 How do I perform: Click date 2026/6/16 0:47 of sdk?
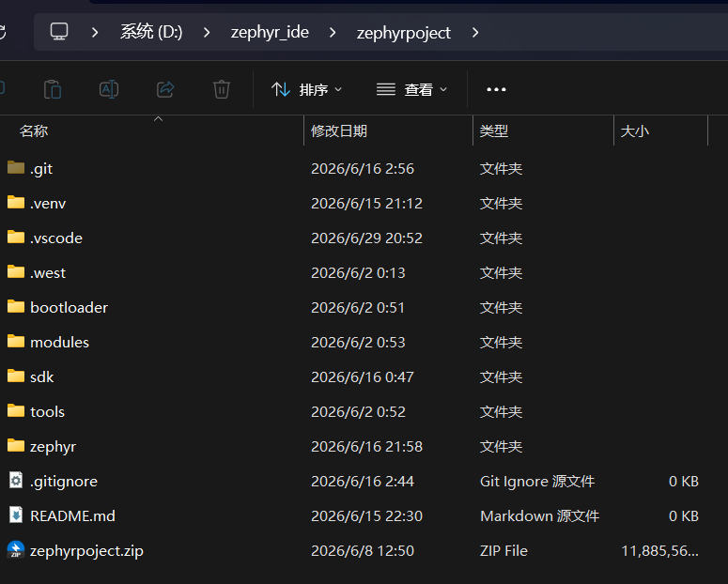[363, 377]
